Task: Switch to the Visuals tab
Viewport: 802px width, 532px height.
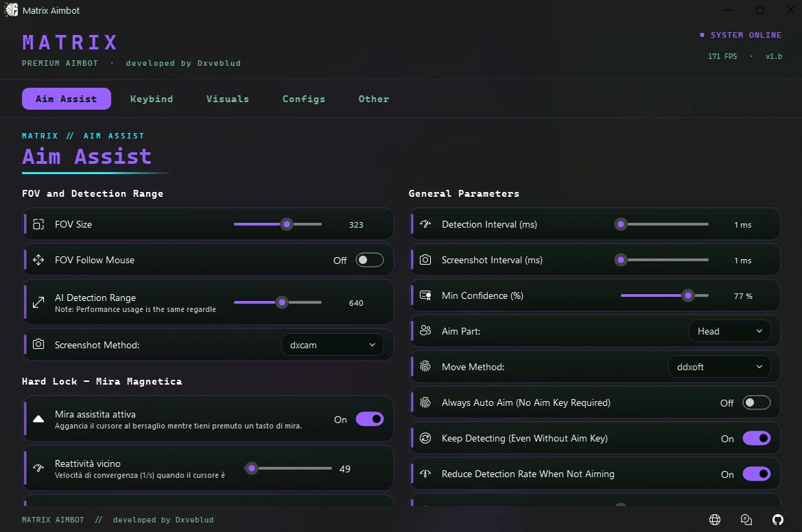Action: (x=228, y=99)
